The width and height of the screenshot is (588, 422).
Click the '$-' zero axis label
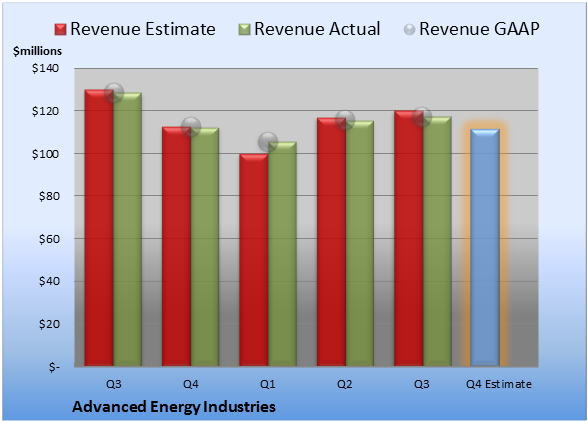tap(54, 366)
